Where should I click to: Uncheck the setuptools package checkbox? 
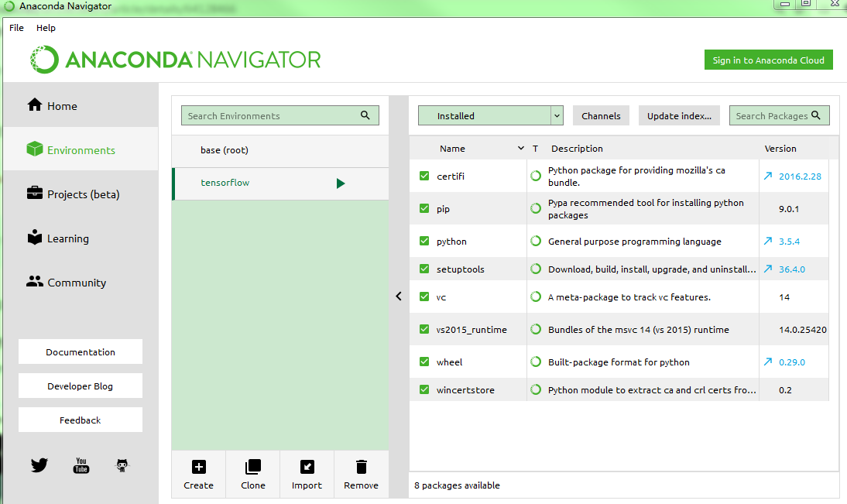pos(424,269)
